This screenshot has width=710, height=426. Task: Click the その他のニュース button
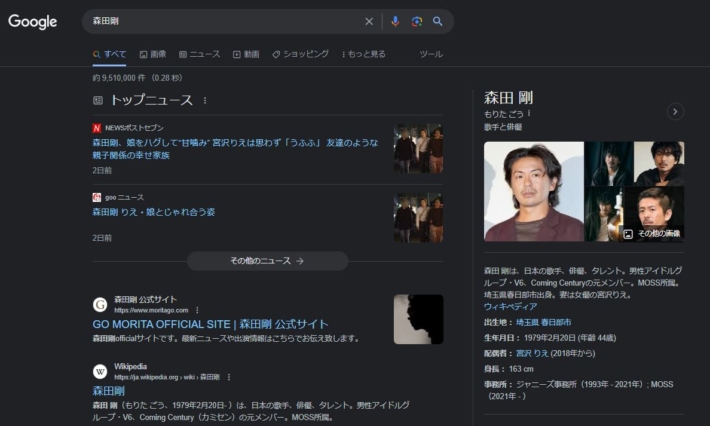tap(267, 261)
